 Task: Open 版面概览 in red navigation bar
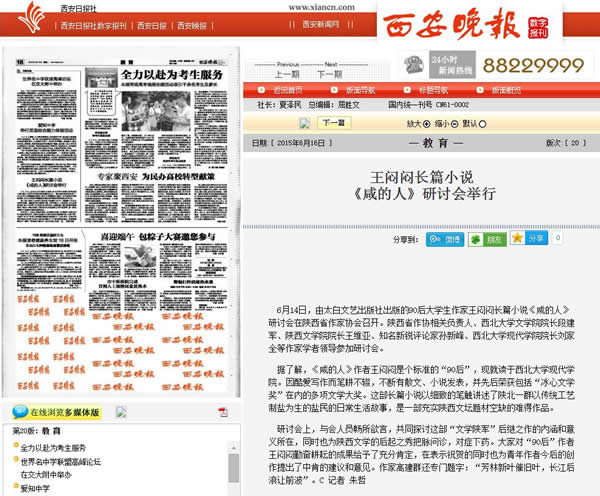[507, 90]
